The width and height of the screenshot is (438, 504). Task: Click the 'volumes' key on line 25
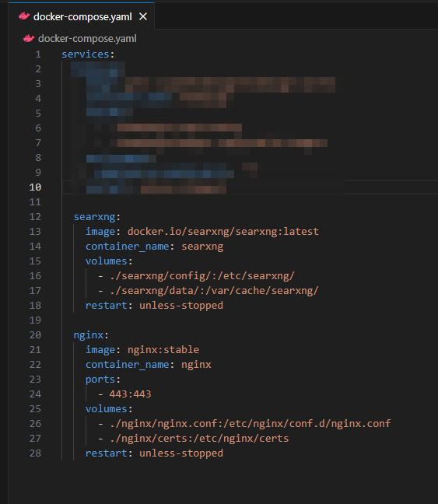(107, 409)
